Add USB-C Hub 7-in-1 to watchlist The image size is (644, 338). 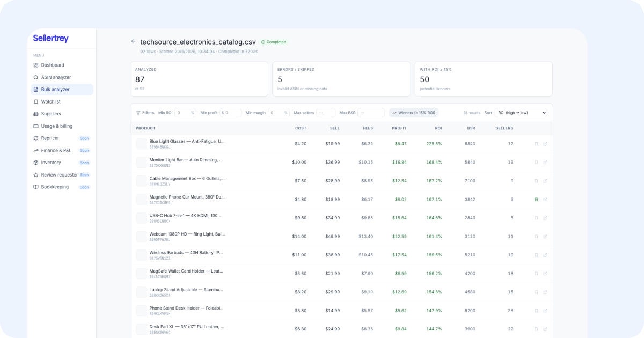536,218
